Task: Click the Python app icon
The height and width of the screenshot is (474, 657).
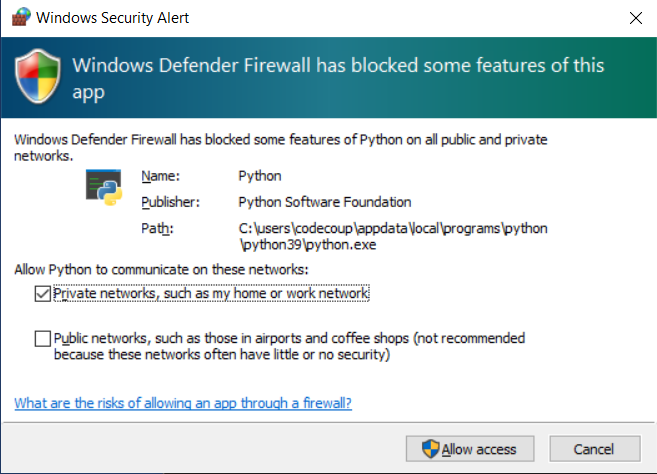Action: [105, 187]
